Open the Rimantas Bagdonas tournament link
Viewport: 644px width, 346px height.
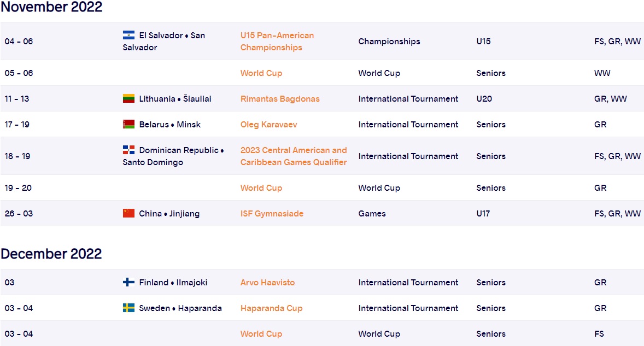280,99
